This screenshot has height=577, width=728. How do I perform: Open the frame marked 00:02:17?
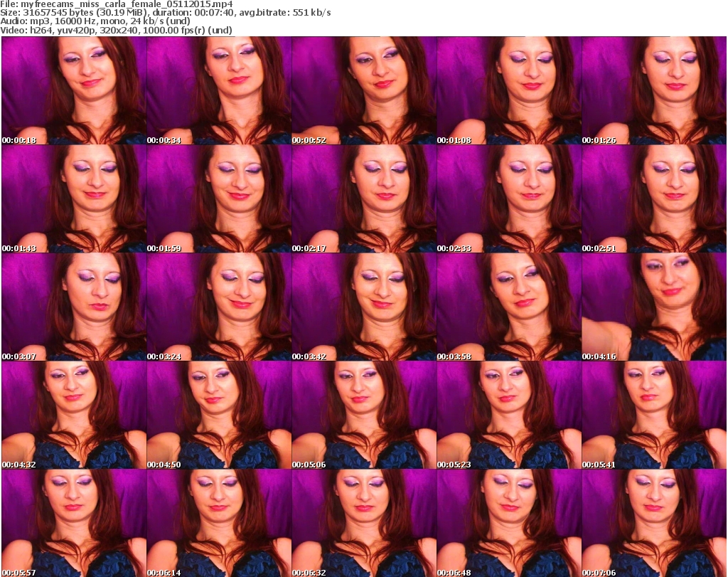tap(364, 198)
